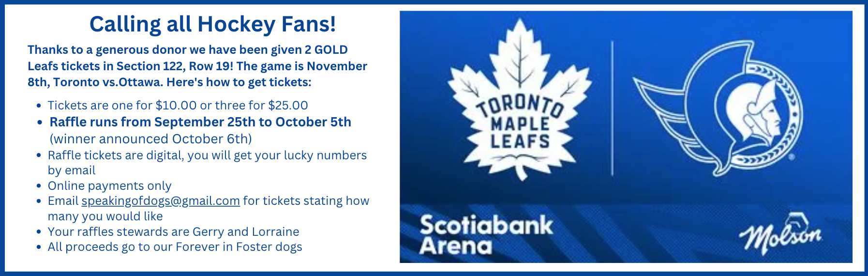The image size is (868, 276).
Task: Click the Scotiabank Arena wordmark
Action: [486, 235]
